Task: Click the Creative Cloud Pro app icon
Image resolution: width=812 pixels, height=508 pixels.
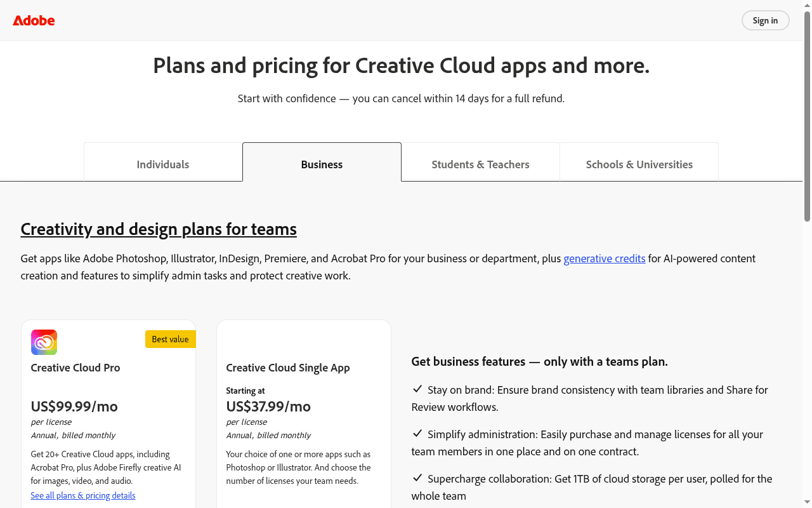Action: tap(44, 342)
